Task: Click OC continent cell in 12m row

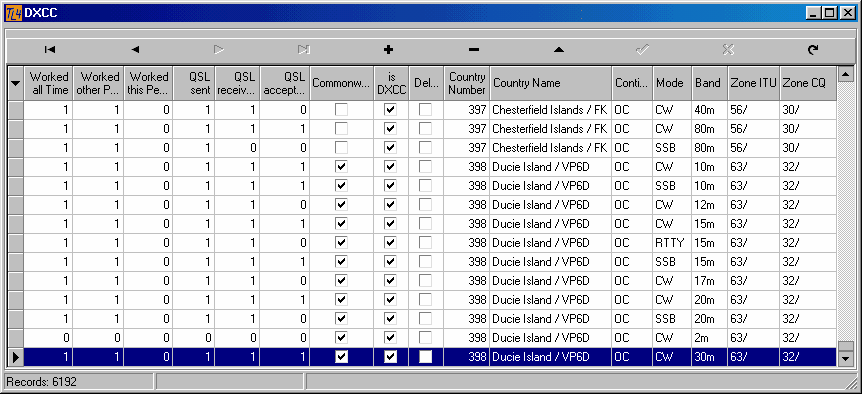Action: (632, 205)
